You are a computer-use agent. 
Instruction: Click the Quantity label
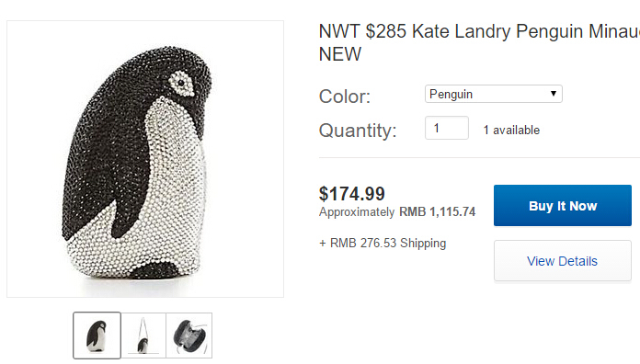tap(358, 131)
